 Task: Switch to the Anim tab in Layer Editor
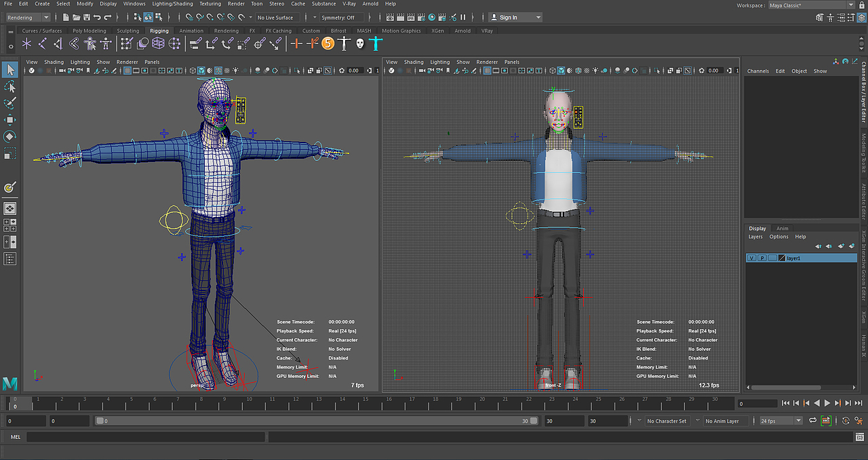783,229
